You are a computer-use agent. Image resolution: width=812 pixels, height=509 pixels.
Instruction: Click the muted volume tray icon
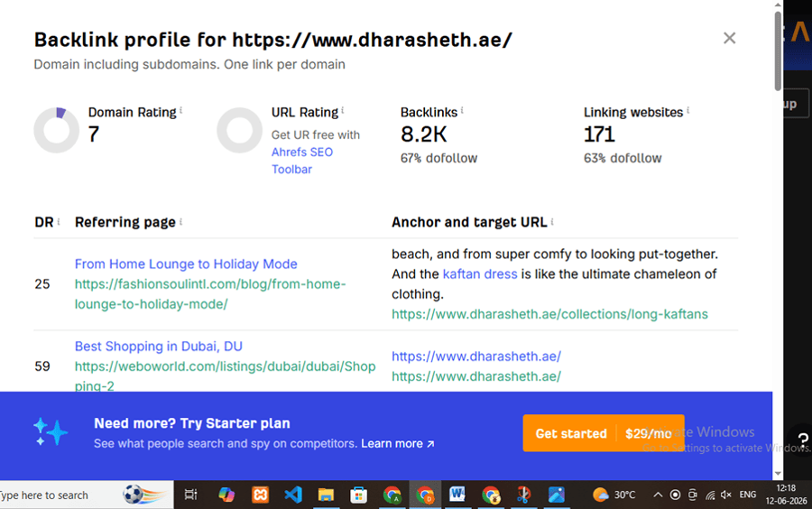pyautogui.click(x=726, y=495)
